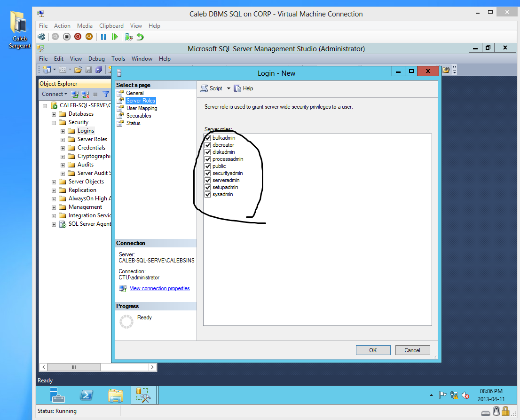Image resolution: width=520 pixels, height=420 pixels.
Task: Open PowerShell from the taskbar
Action: tap(86, 395)
